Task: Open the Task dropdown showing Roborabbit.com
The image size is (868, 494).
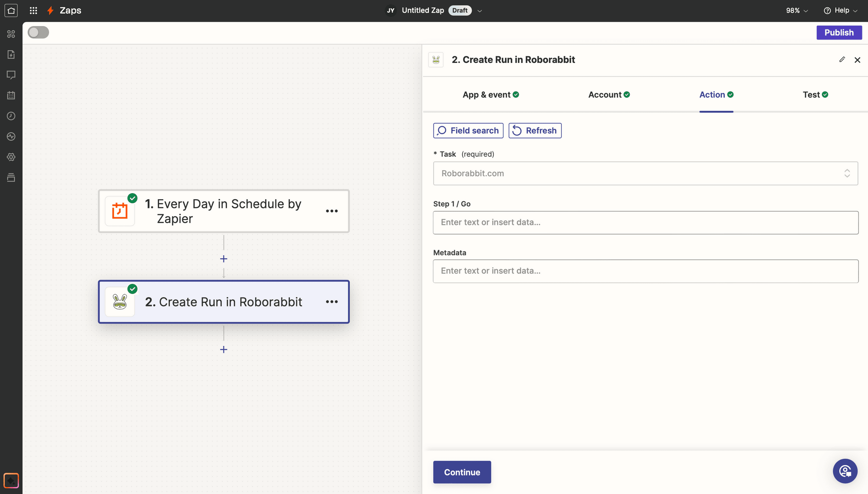Action: pyautogui.click(x=645, y=173)
